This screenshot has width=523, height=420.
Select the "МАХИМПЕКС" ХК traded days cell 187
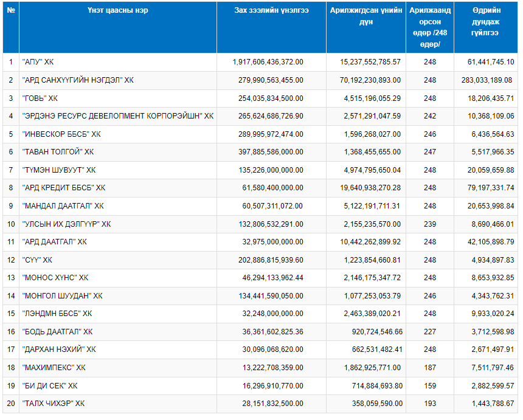[430, 368]
